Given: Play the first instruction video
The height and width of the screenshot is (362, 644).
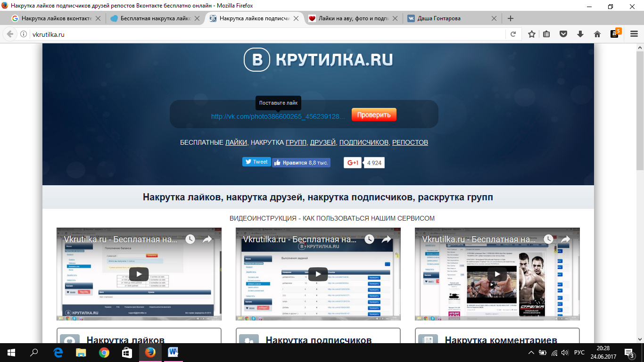Looking at the screenshot, I should coord(139,274).
